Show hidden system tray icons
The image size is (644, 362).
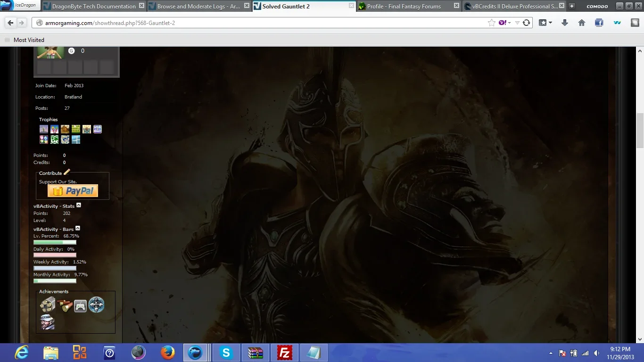point(551,353)
